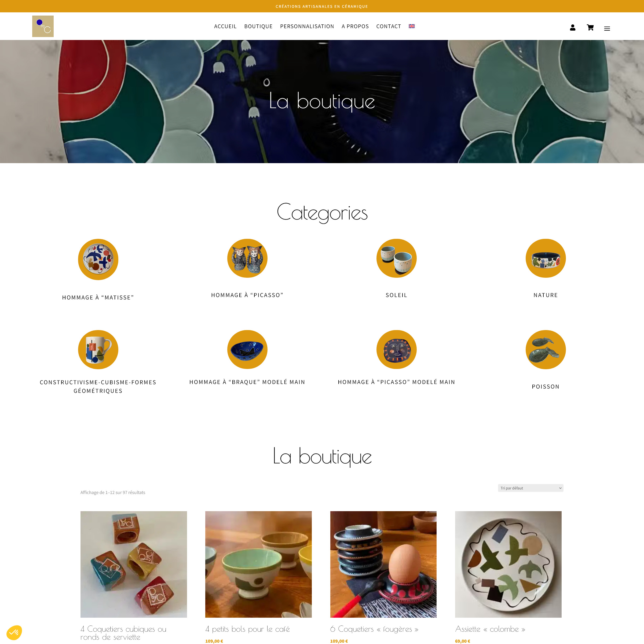The image size is (644, 644).
Task: Switch language via the UK flag icon
Action: [x=412, y=26]
